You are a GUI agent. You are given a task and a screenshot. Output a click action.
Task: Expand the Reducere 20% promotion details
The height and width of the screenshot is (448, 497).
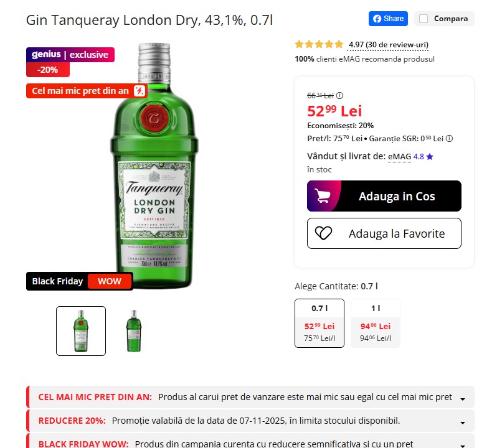pos(463,421)
